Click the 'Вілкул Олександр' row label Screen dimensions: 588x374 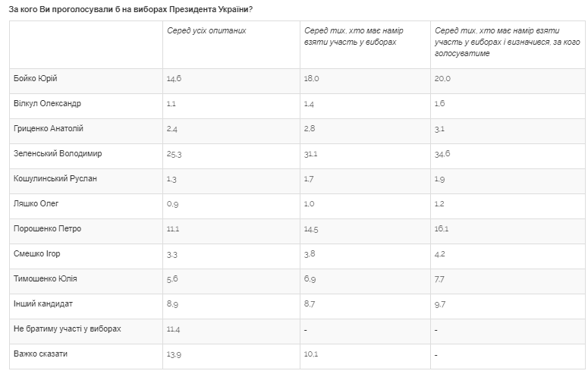(x=47, y=103)
